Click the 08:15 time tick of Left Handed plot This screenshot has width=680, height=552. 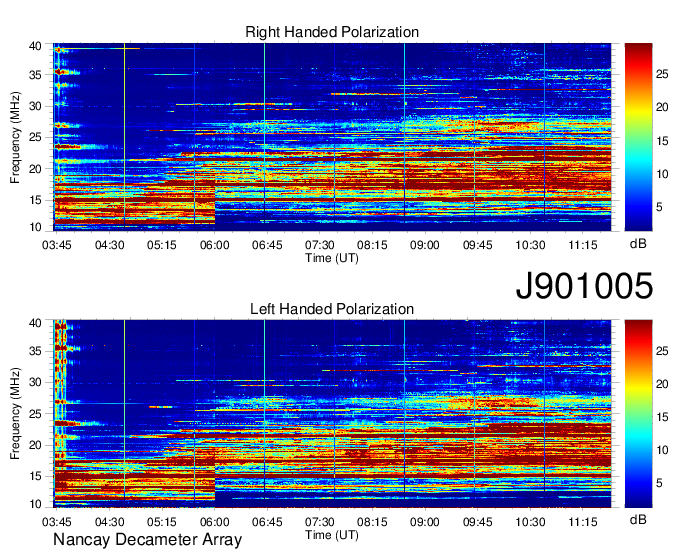(372, 522)
